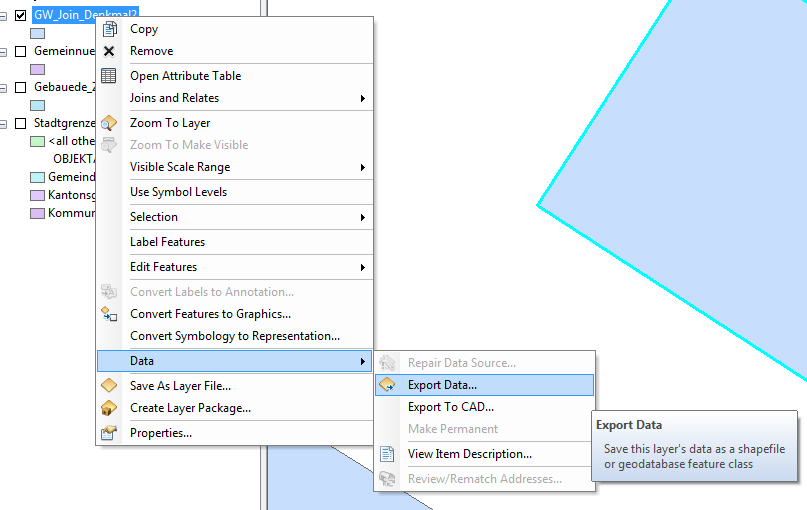Click the Remove X icon

[x=110, y=51]
